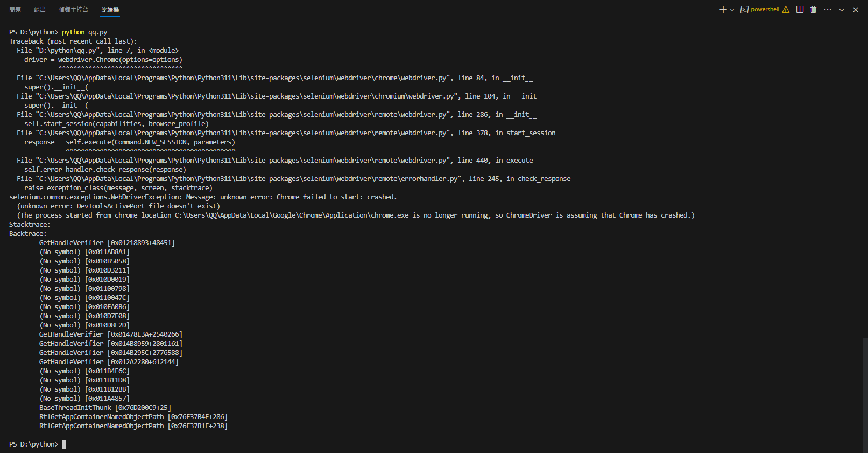Viewport: 868px width, 453px height.
Task: Inspect the warning triangle next to powershell
Action: 785,9
